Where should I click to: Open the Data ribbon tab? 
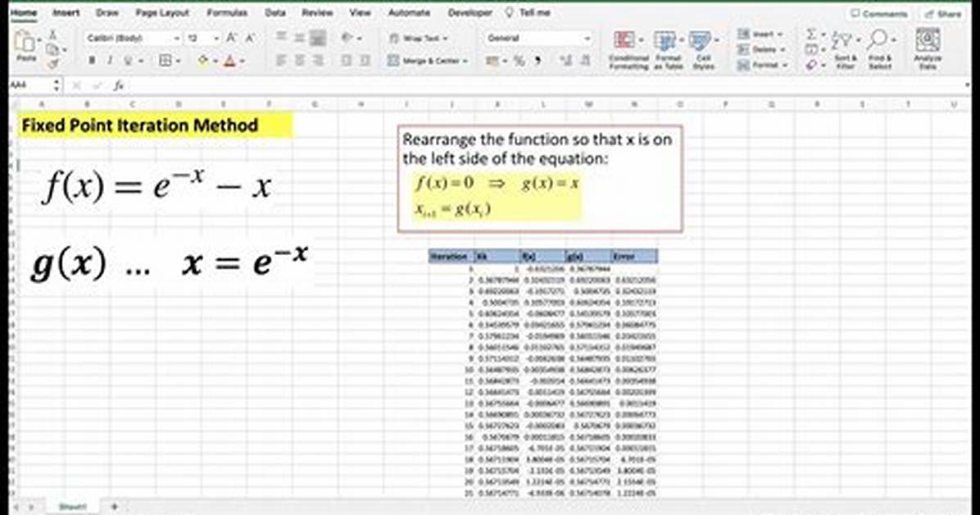[275, 12]
